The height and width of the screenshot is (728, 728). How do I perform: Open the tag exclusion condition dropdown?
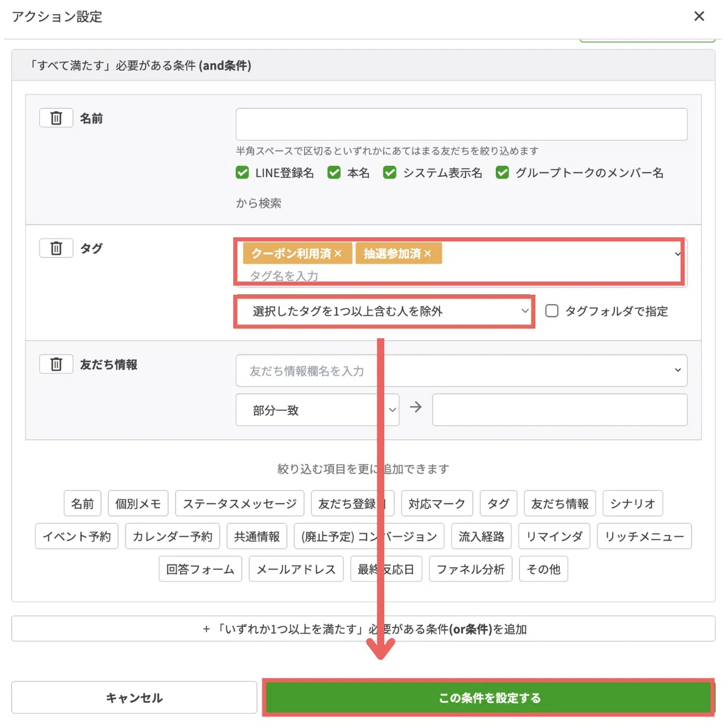[384, 311]
